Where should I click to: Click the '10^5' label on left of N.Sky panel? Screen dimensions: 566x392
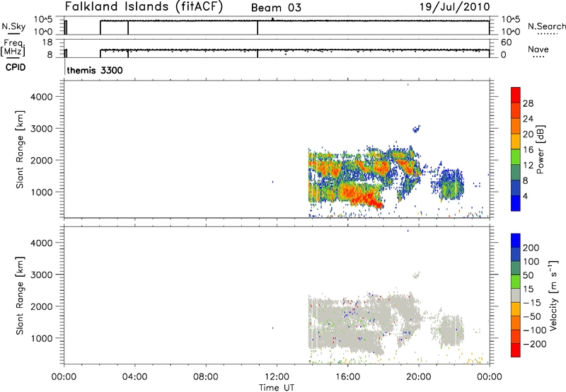[43, 19]
